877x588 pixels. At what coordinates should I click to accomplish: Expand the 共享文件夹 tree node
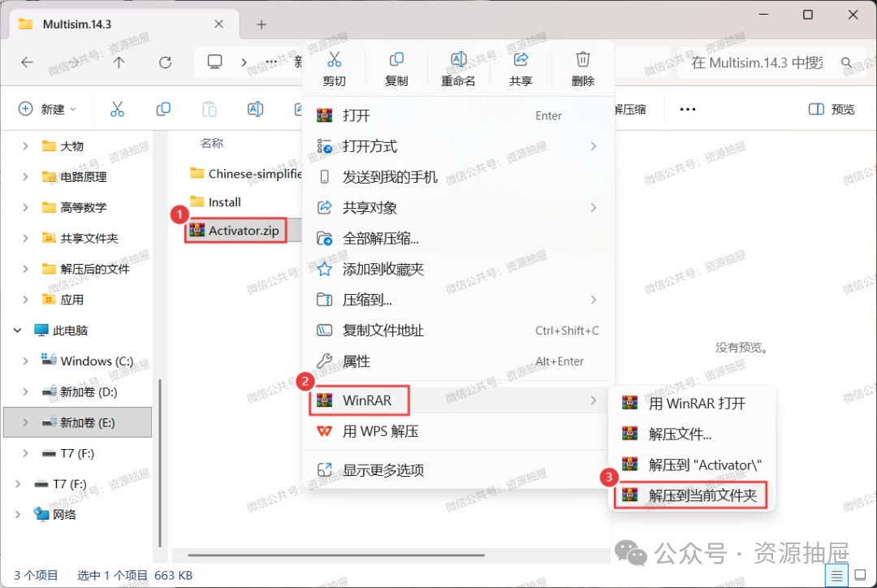[25, 238]
